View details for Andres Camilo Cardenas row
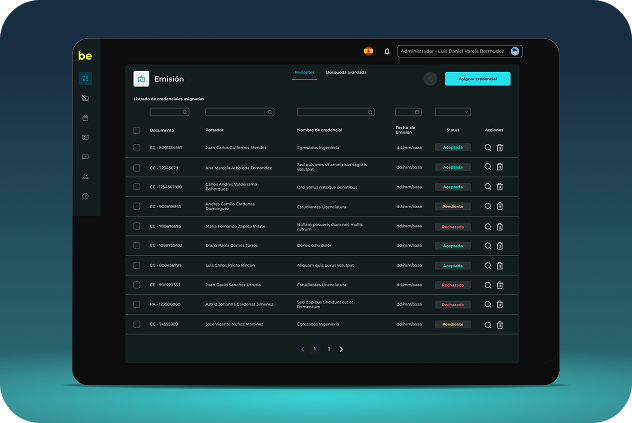The image size is (632, 423). pos(488,206)
